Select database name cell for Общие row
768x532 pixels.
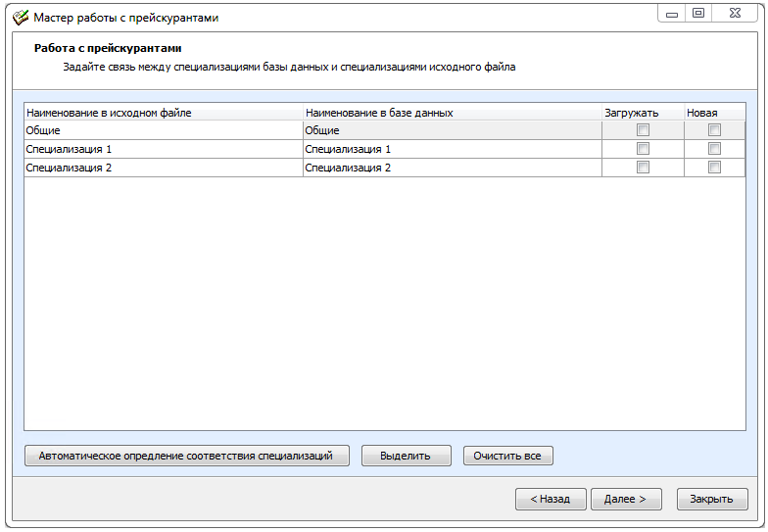[x=452, y=130]
